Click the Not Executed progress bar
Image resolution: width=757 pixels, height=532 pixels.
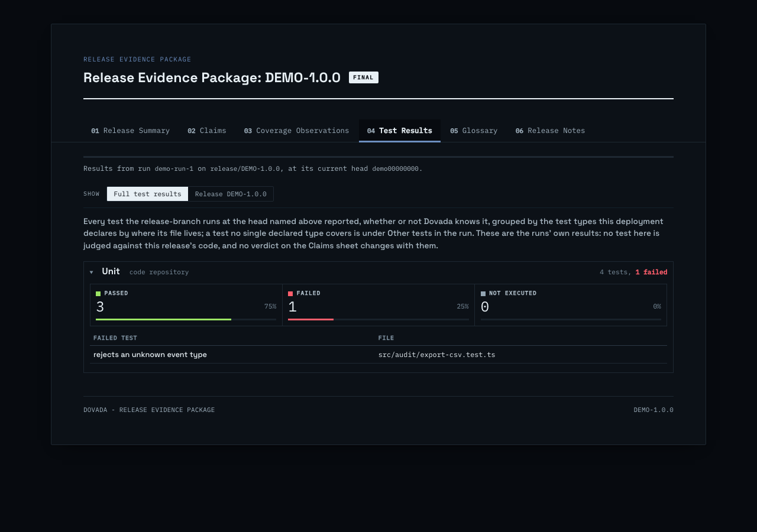[571, 319]
